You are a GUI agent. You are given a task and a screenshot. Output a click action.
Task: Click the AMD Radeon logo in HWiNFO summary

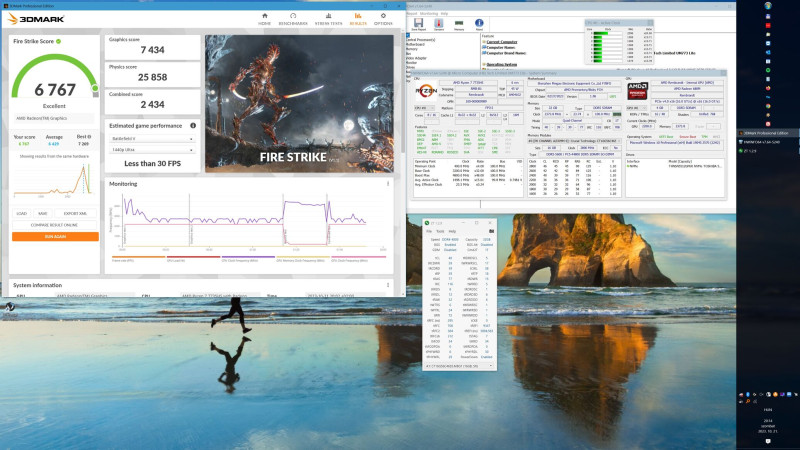pyautogui.click(x=637, y=91)
